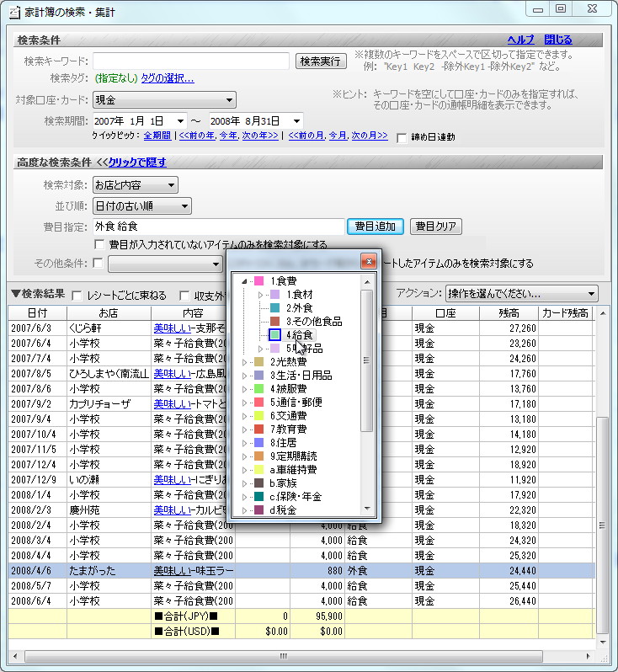Toggle the 収支外 checkbox in results bar
Screen dimensions: 618x672
click(184, 296)
